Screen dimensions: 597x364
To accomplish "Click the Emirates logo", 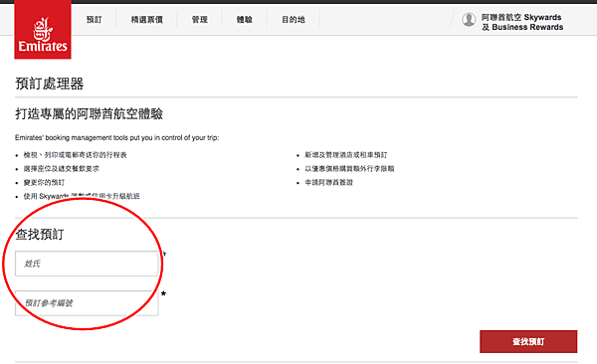I will [x=43, y=30].
